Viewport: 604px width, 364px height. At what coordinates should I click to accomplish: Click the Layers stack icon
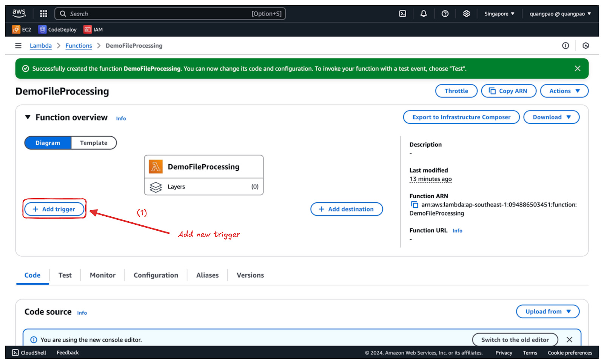(156, 187)
